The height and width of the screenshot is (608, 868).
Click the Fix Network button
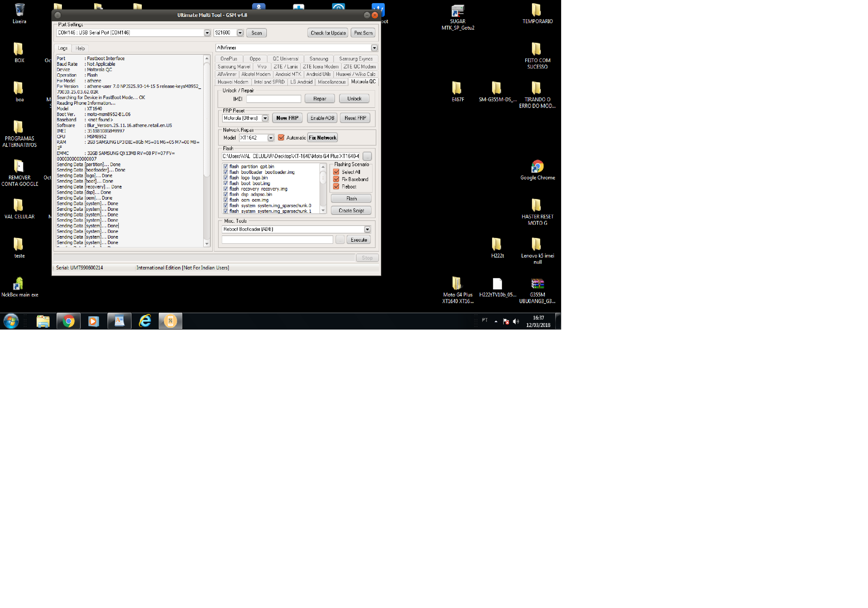tap(322, 138)
